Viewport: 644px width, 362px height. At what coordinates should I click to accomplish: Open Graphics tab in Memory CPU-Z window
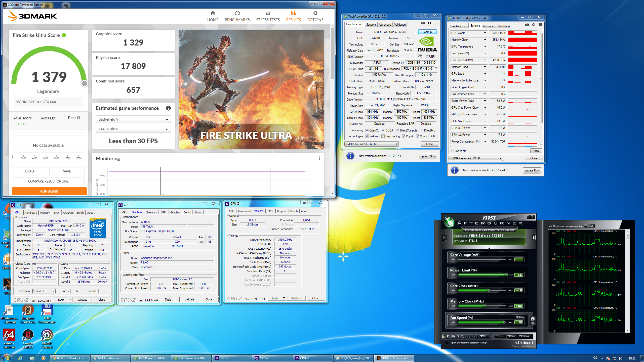tap(282, 211)
